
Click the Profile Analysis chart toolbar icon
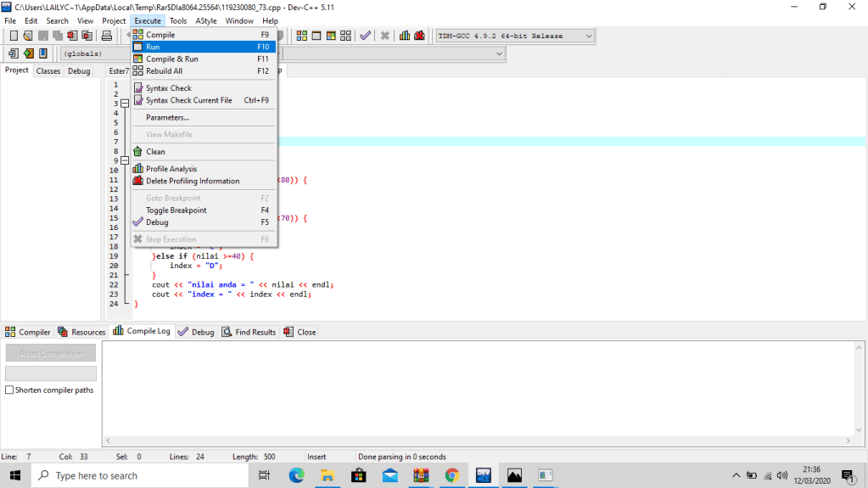(x=405, y=36)
